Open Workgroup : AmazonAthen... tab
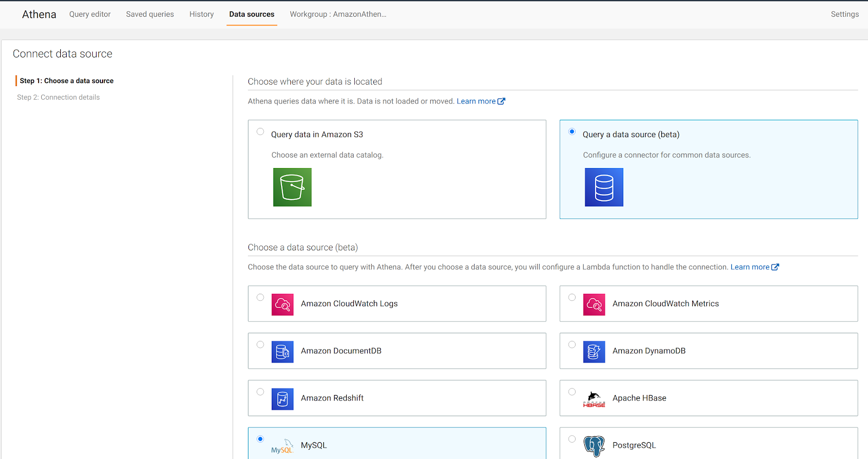 point(338,14)
